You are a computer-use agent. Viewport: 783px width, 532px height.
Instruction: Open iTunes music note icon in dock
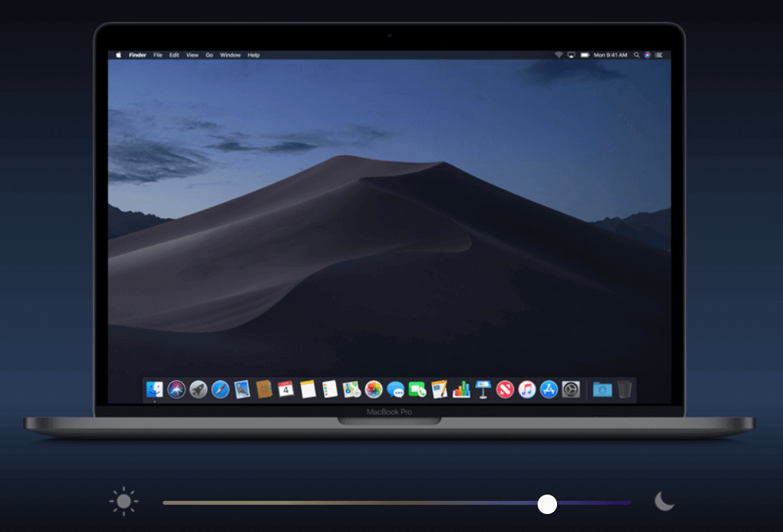[x=527, y=389]
